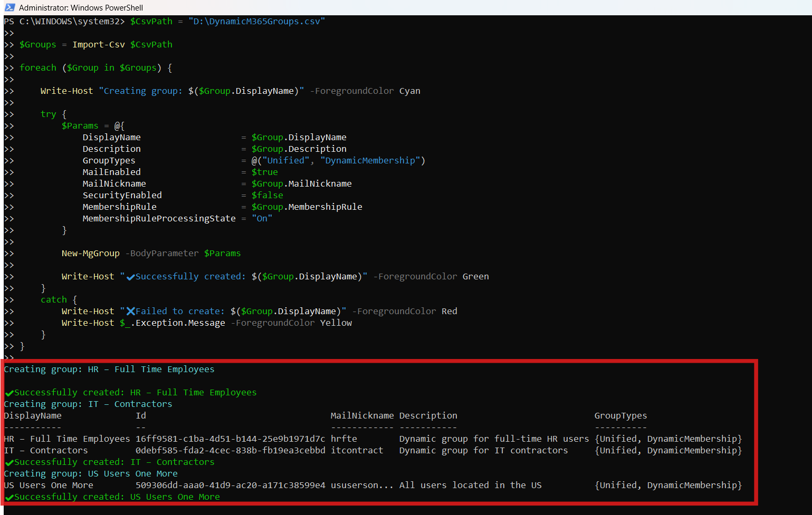Image resolution: width=812 pixels, height=515 pixels.
Task: Click the GroupTypes column header in the output
Action: [620, 416]
